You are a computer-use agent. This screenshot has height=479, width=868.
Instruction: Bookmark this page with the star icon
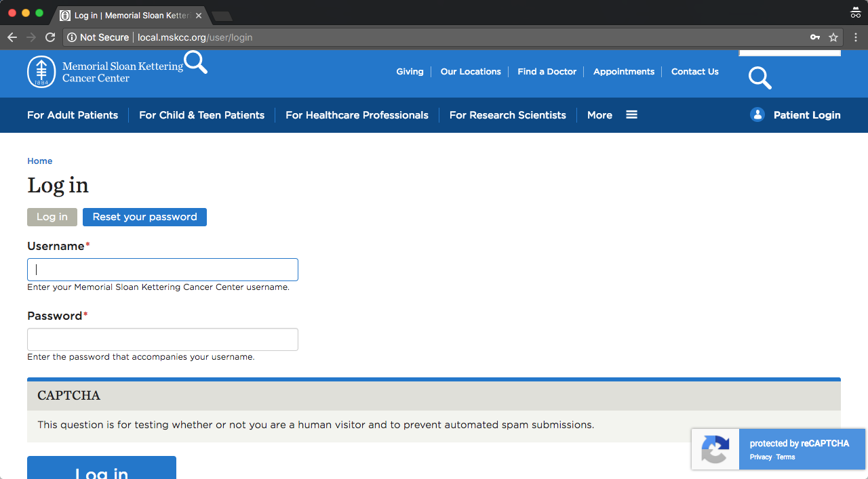coord(833,37)
